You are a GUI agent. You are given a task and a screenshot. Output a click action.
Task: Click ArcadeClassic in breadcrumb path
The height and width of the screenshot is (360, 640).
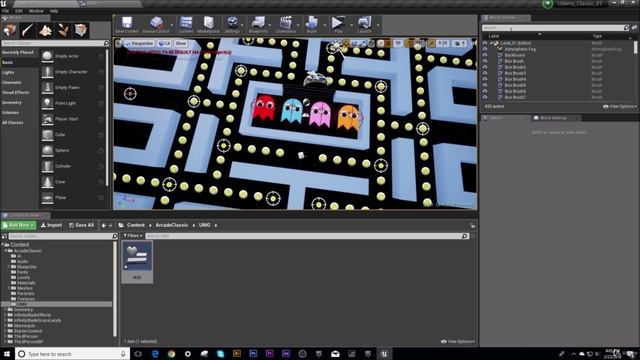(172, 225)
